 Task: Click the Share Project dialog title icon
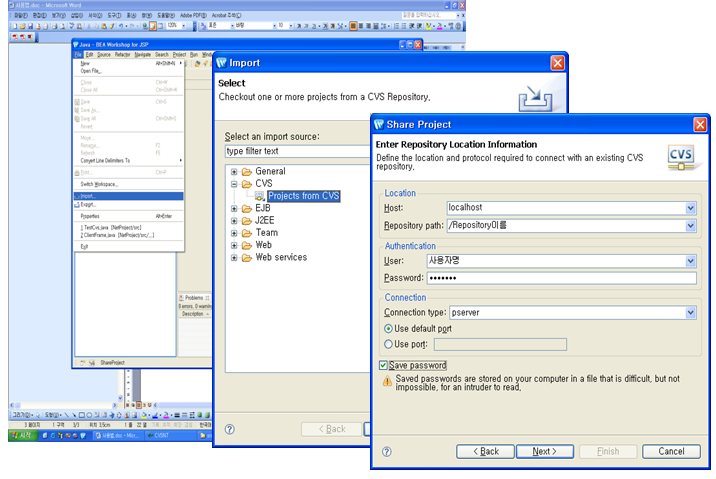click(379, 125)
